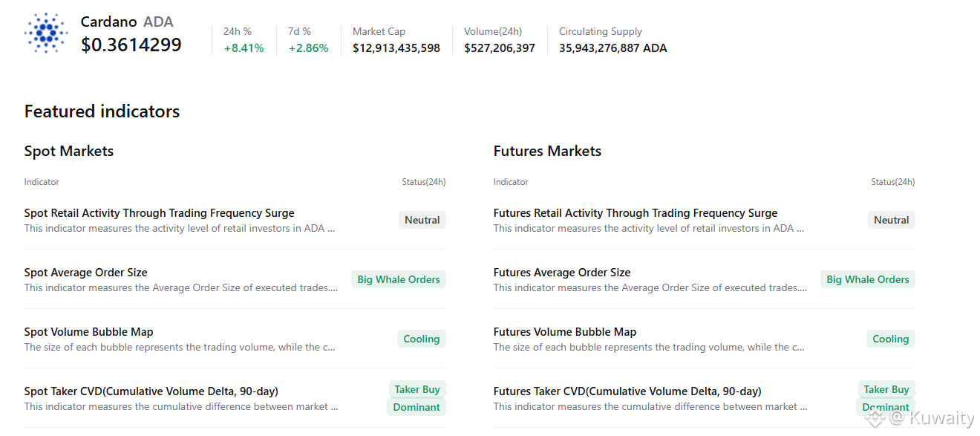The width and height of the screenshot is (980, 436).
Task: Open the Spot Average Order Size indicator
Action: tap(85, 273)
